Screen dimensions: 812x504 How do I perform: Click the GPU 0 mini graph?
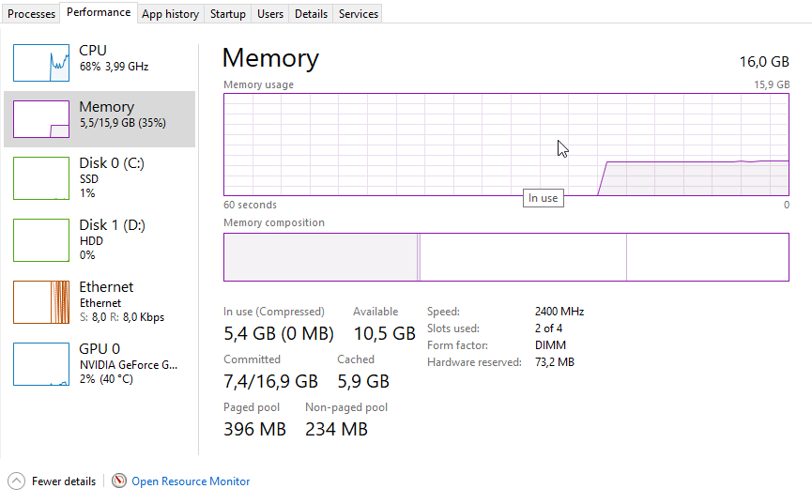tap(41, 364)
